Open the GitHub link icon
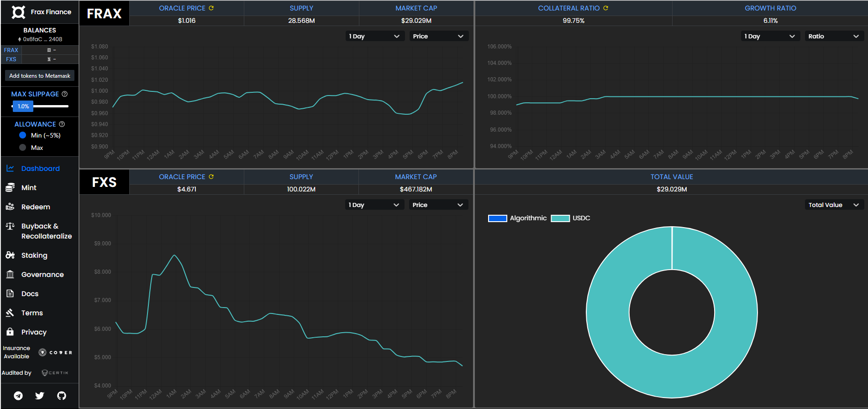 (x=62, y=396)
